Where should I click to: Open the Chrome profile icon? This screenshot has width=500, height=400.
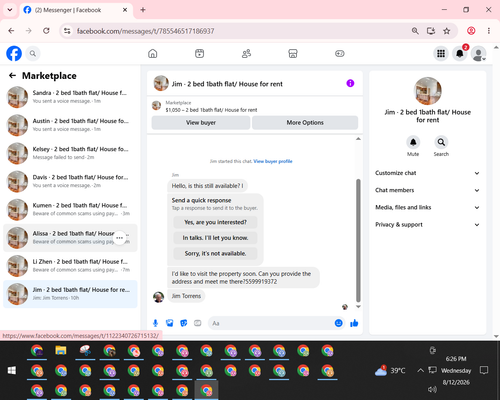coord(471,31)
